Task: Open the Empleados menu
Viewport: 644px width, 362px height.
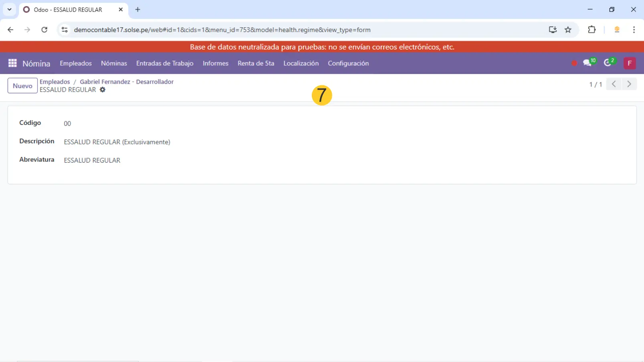Action: [x=76, y=63]
